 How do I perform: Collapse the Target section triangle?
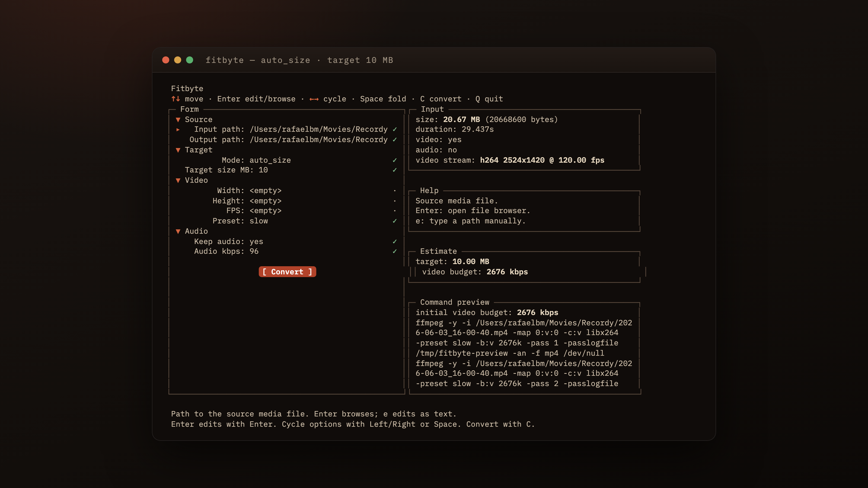(178, 150)
